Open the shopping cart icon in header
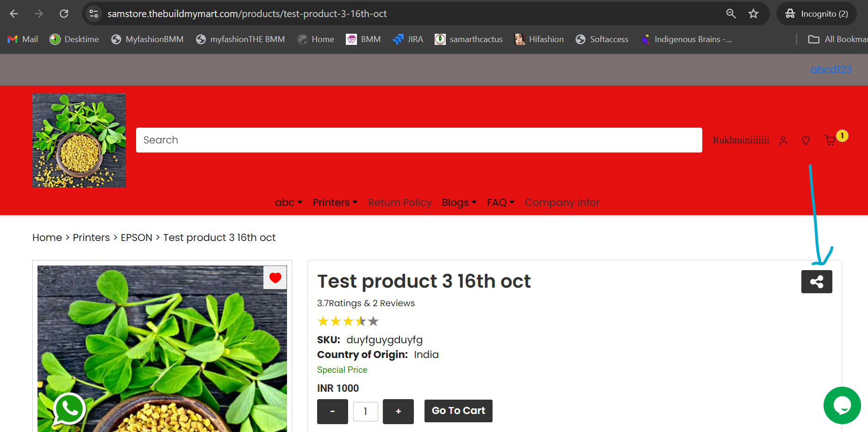This screenshot has width=868, height=432. (830, 140)
